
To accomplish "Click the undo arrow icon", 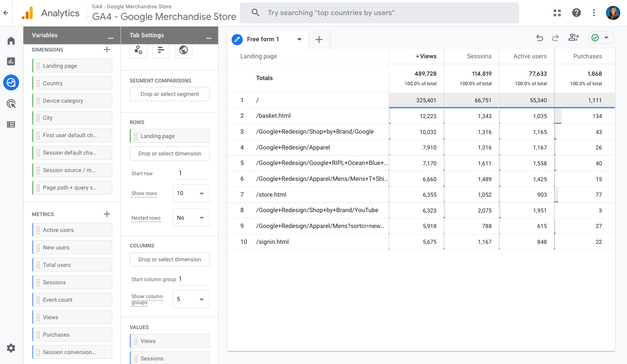I will 540,38.
